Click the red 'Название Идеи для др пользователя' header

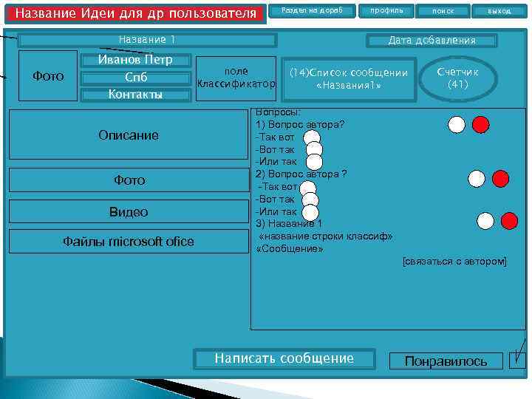click(136, 13)
